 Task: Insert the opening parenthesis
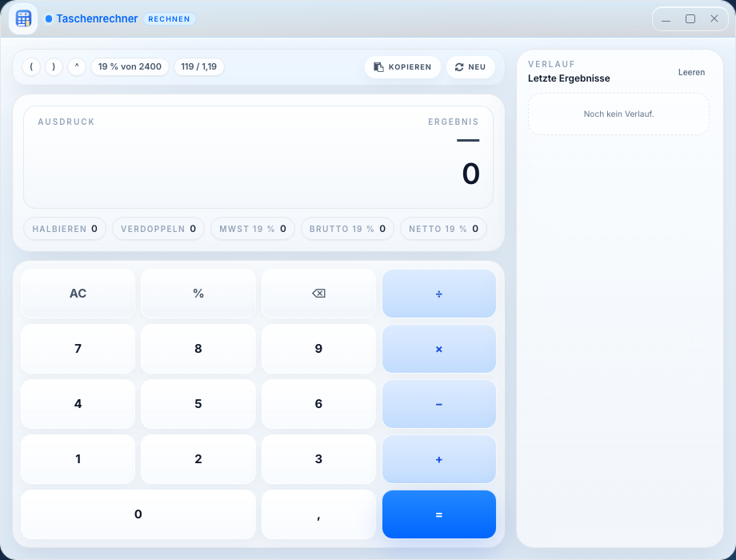coord(31,67)
